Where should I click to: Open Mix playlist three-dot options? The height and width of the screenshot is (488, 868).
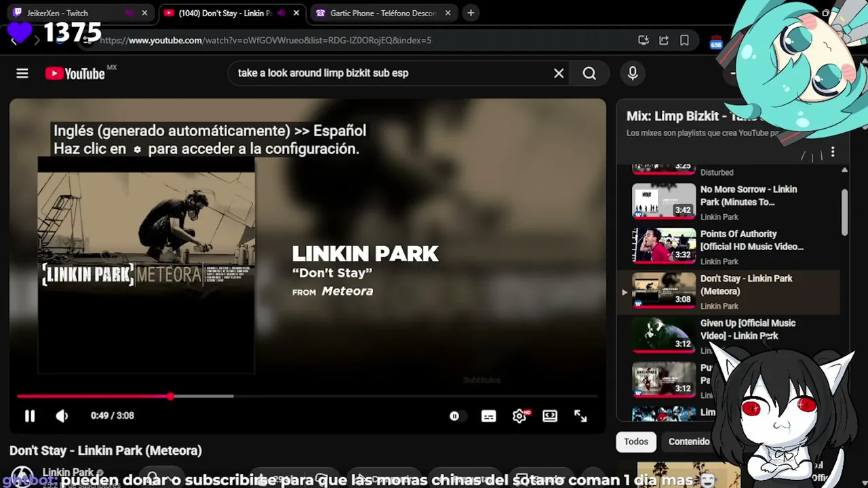click(x=833, y=152)
